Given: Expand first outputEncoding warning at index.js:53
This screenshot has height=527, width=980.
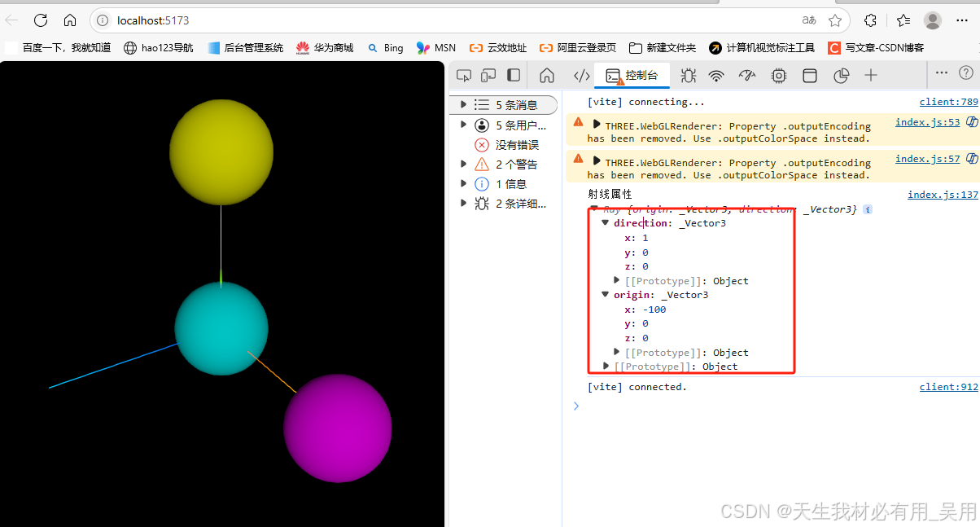Looking at the screenshot, I should pyautogui.click(x=597, y=125).
